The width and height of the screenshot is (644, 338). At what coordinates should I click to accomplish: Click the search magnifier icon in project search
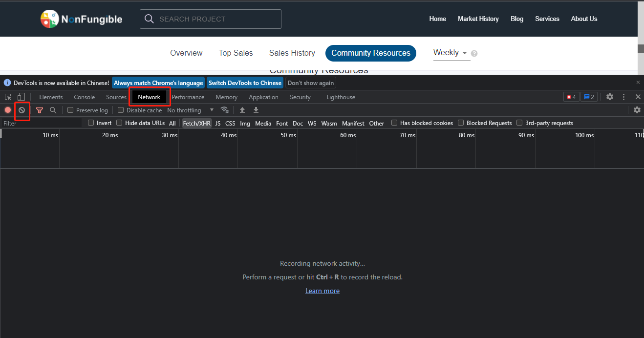pos(150,19)
